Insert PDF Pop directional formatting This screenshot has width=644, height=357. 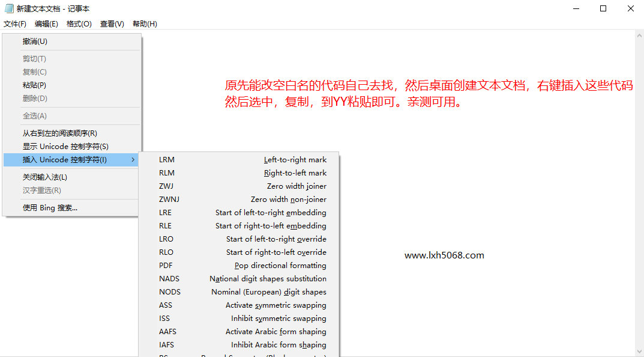[x=240, y=266]
